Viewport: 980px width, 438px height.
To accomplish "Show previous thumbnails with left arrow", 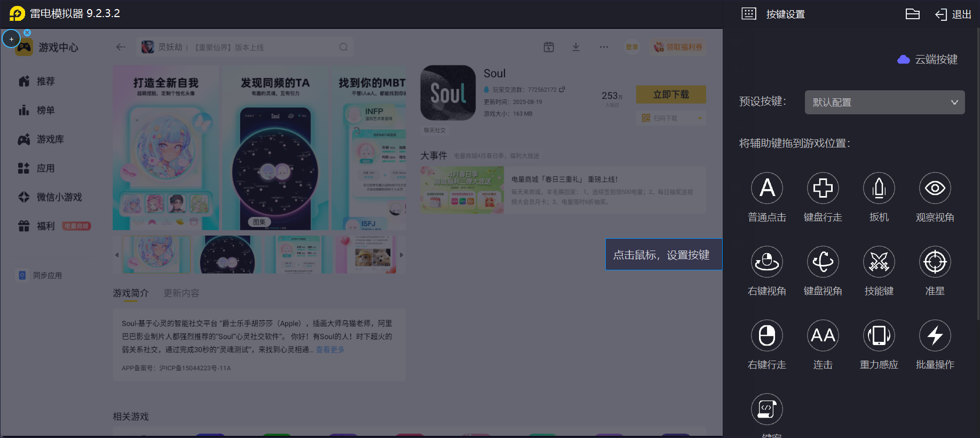I will pos(117,255).
